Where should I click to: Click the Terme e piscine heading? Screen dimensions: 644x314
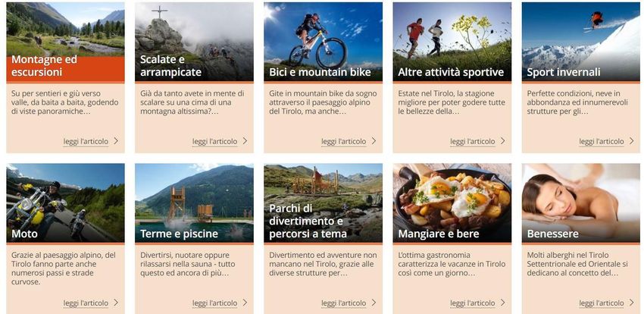pos(179,234)
